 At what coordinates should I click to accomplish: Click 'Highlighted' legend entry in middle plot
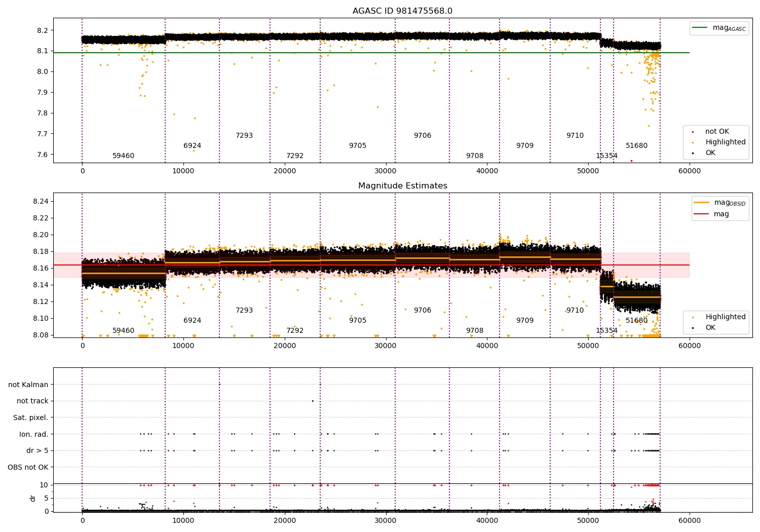click(x=720, y=317)
